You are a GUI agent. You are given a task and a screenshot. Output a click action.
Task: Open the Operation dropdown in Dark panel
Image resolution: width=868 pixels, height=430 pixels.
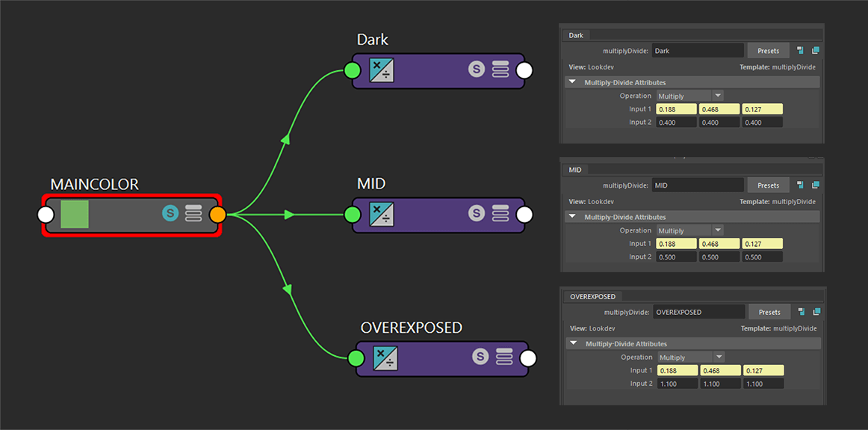coord(689,96)
